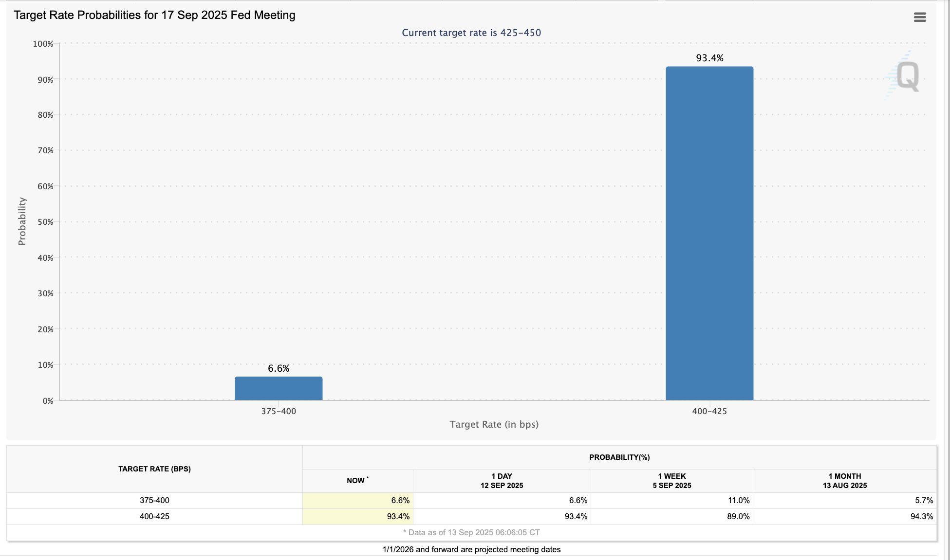Screen dimensions: 950x560
Task: Click the 1 MONTH 13 AUG 2025 header
Action: click(844, 481)
